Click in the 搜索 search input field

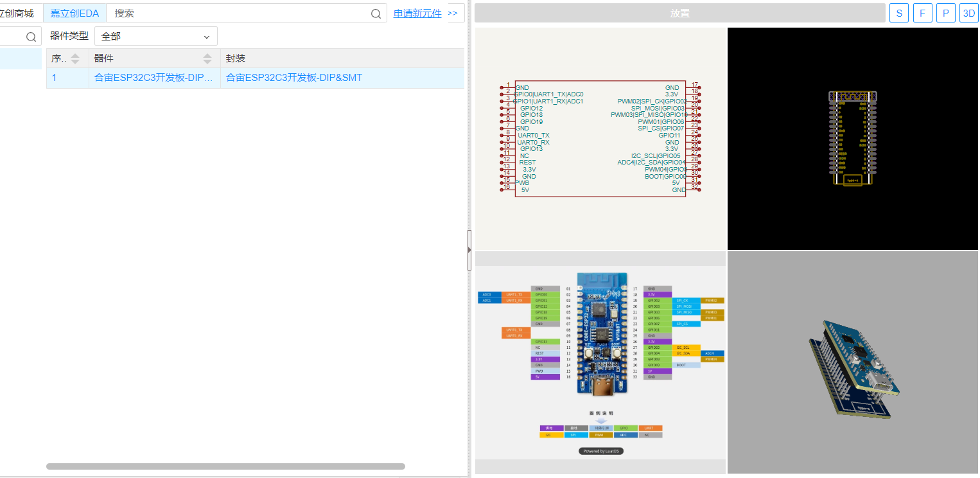(x=238, y=13)
